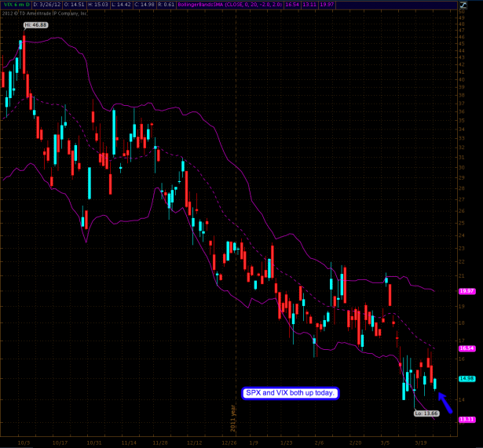Click the 19.97 upper band price tag
Image resolution: width=483 pixels, height=448 pixels.
467,291
